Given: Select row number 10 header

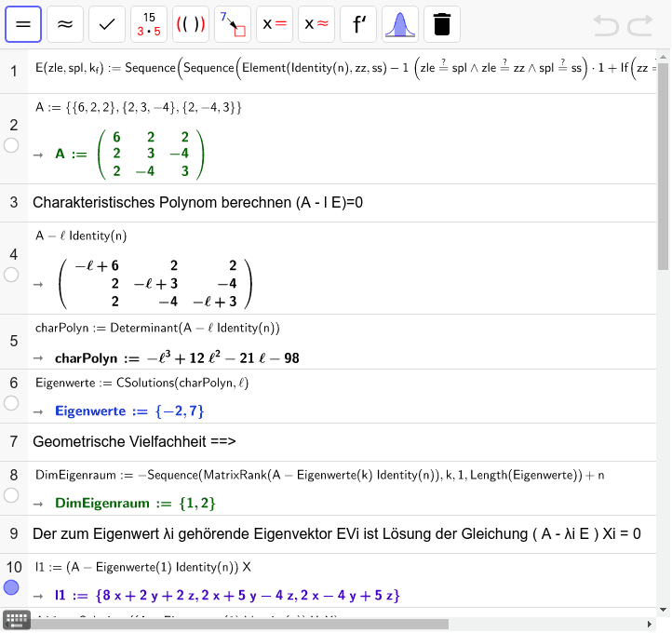Looking at the screenshot, I should (x=14, y=567).
